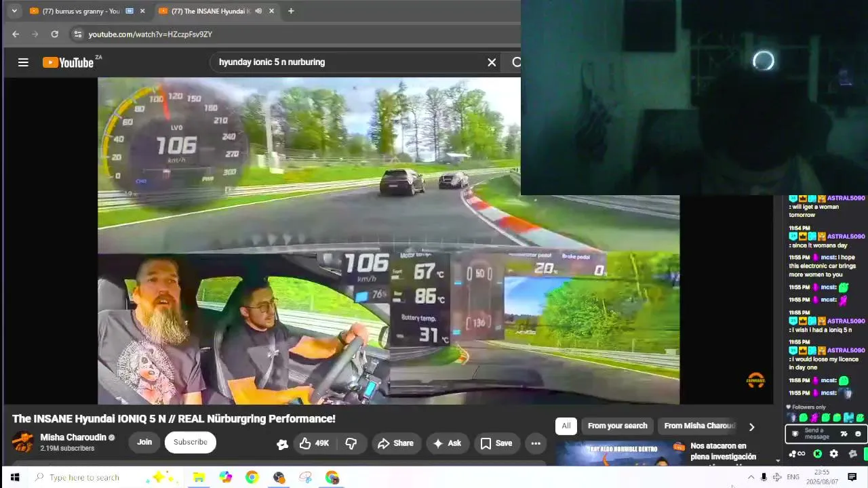The width and height of the screenshot is (868, 488).
Task: Open the YouTube guide hamburger menu
Action: coord(23,62)
